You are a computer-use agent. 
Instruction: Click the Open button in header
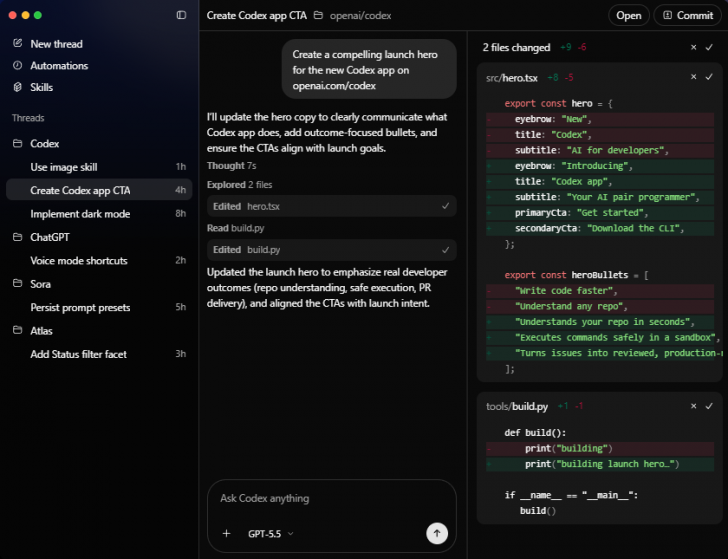coord(629,15)
